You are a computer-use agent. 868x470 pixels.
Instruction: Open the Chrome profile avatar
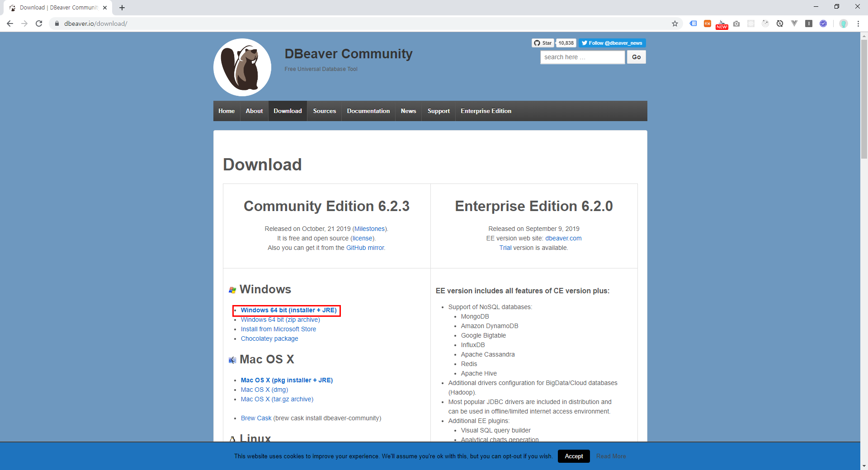844,23
